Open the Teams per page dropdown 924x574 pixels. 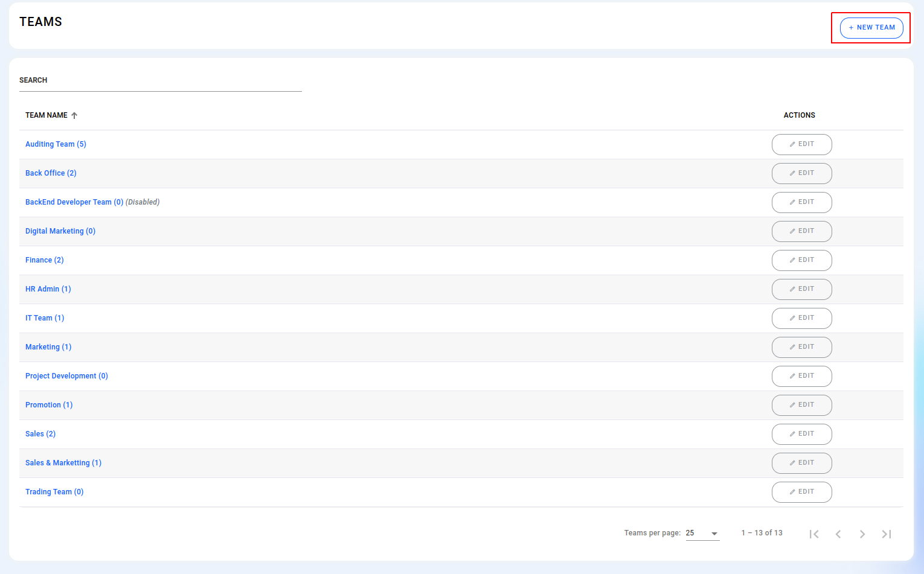click(702, 533)
